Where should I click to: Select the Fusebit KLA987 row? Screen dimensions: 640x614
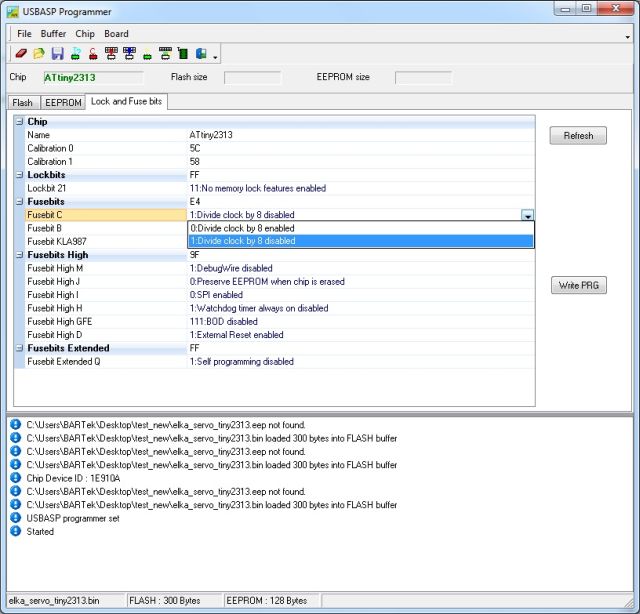106,242
